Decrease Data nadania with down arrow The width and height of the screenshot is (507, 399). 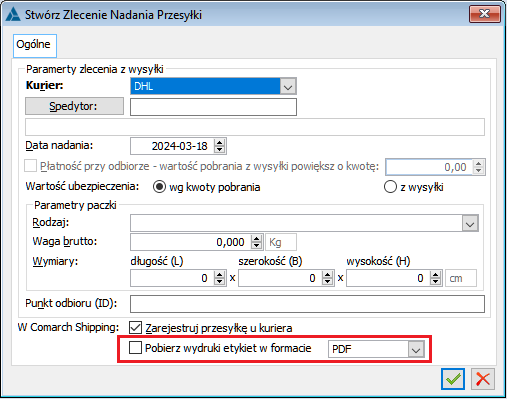219,149
